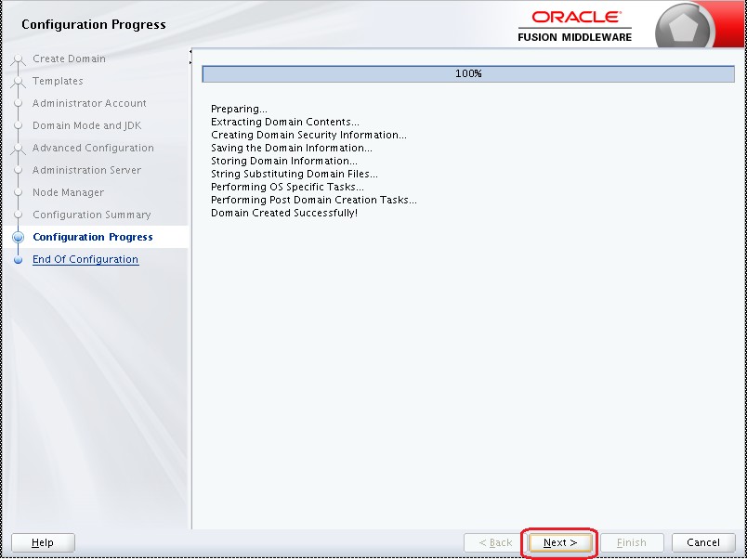Viewport: 747px width, 560px height.
Task: Cancel the configuration wizard
Action: [x=703, y=542]
